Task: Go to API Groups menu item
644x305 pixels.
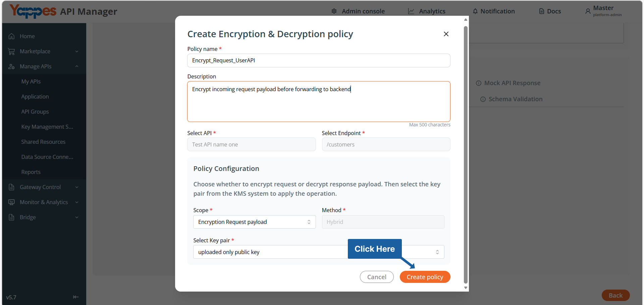Action: pos(35,112)
